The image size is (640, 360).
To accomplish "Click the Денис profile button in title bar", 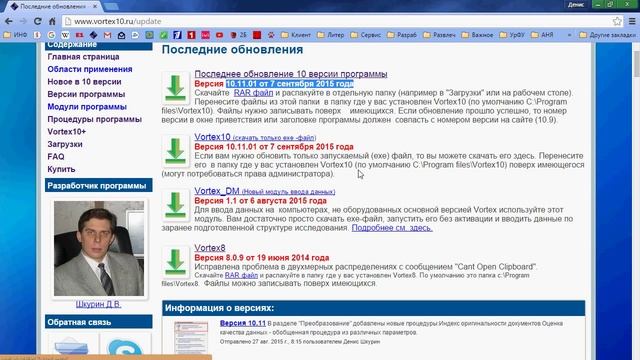I will pyautogui.click(x=576, y=4).
